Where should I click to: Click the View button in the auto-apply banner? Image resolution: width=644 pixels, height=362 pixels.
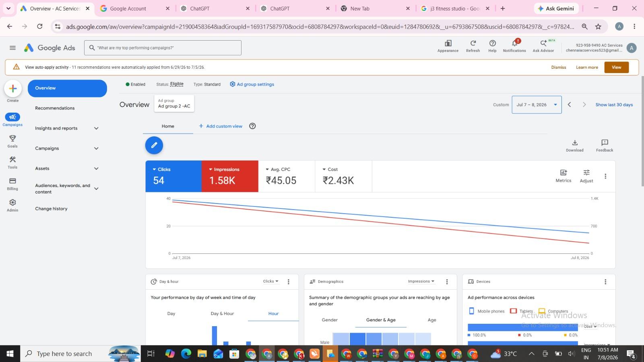pyautogui.click(x=616, y=67)
